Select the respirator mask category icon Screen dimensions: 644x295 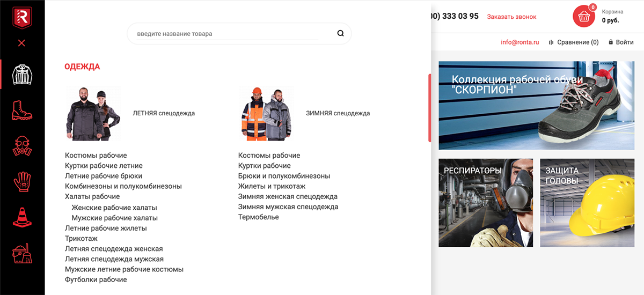coord(22,146)
